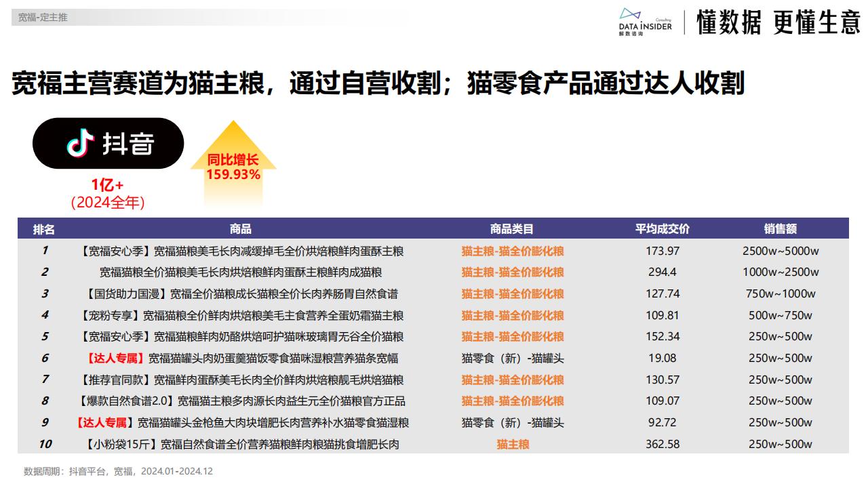Select the 【推荐官同款】 product name
The image size is (868, 488).
click(x=241, y=380)
